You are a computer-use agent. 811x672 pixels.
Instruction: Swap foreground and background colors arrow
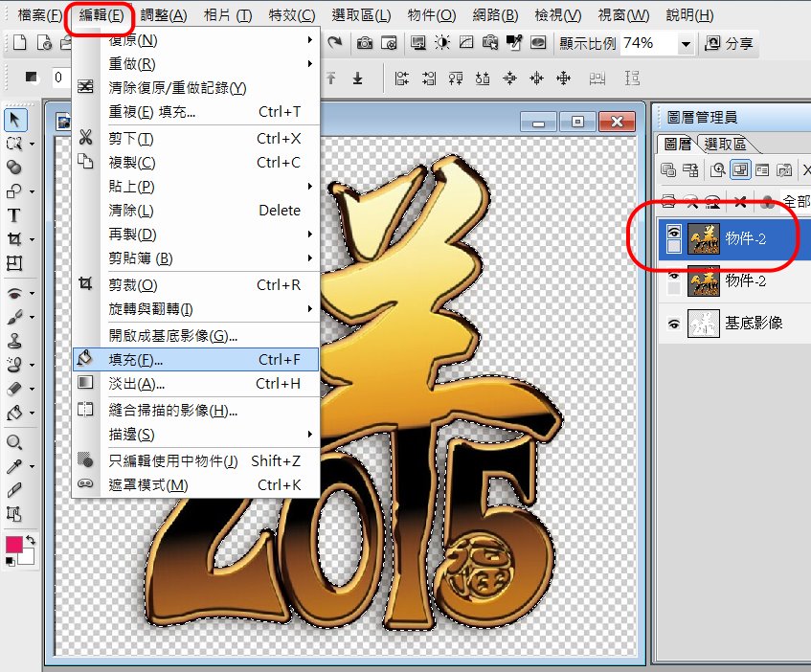click(x=31, y=540)
